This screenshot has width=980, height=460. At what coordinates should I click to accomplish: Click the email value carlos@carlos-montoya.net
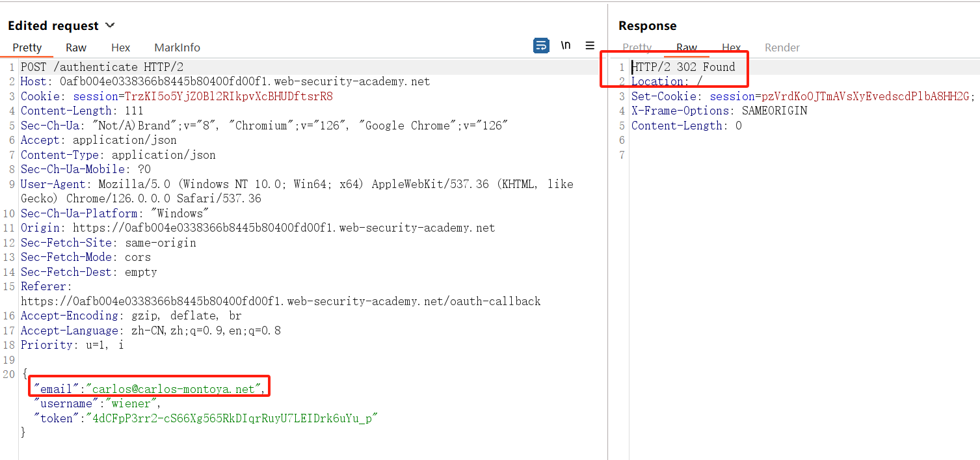pos(174,389)
